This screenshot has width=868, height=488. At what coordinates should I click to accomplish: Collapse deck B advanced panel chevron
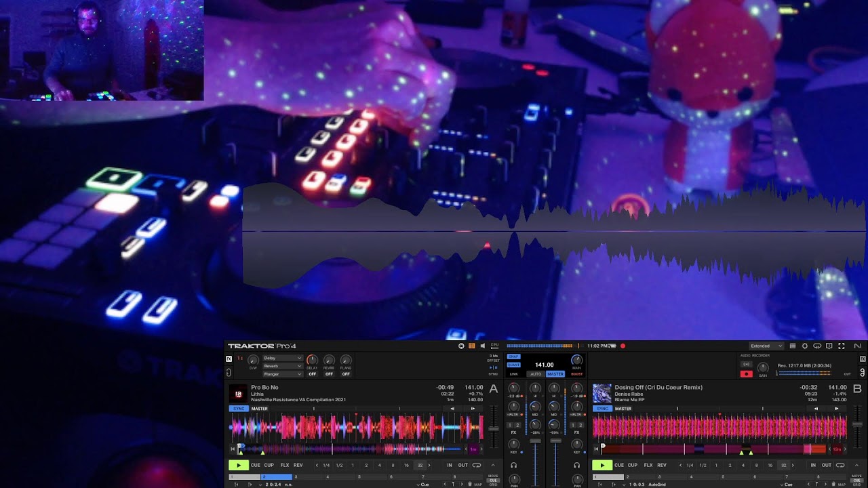point(856,465)
